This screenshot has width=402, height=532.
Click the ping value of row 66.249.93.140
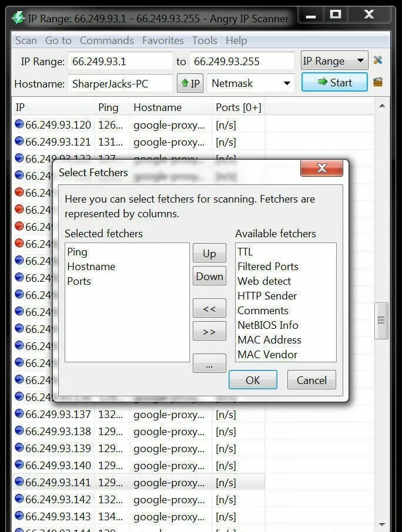tap(110, 465)
